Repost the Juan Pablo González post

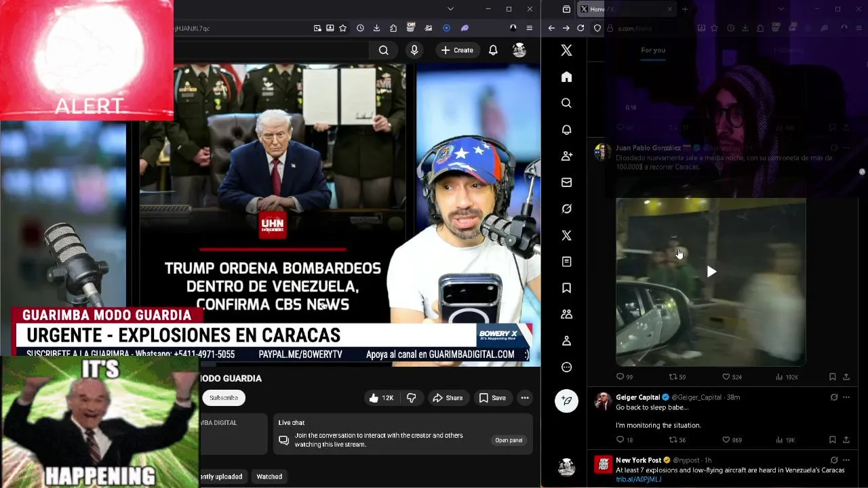(x=677, y=377)
